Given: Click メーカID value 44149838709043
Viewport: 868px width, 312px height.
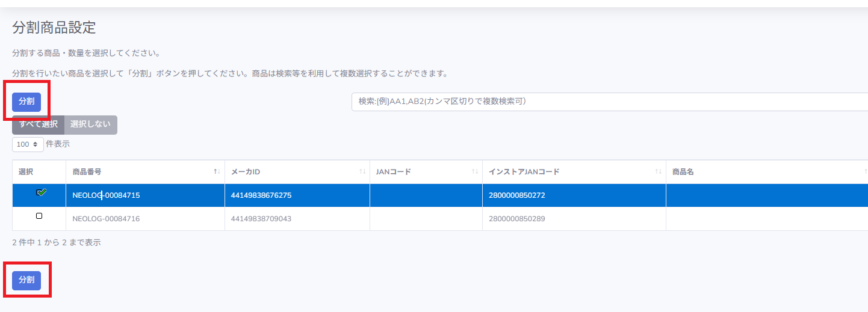Looking at the screenshot, I should coord(261,219).
